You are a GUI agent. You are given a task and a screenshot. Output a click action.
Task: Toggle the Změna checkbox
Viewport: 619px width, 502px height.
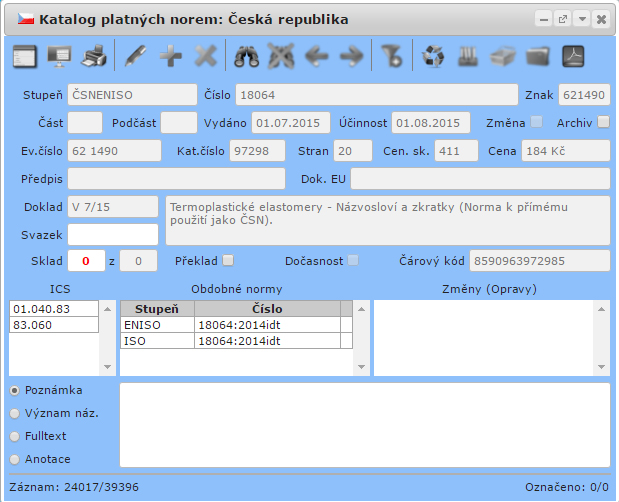click(536, 122)
